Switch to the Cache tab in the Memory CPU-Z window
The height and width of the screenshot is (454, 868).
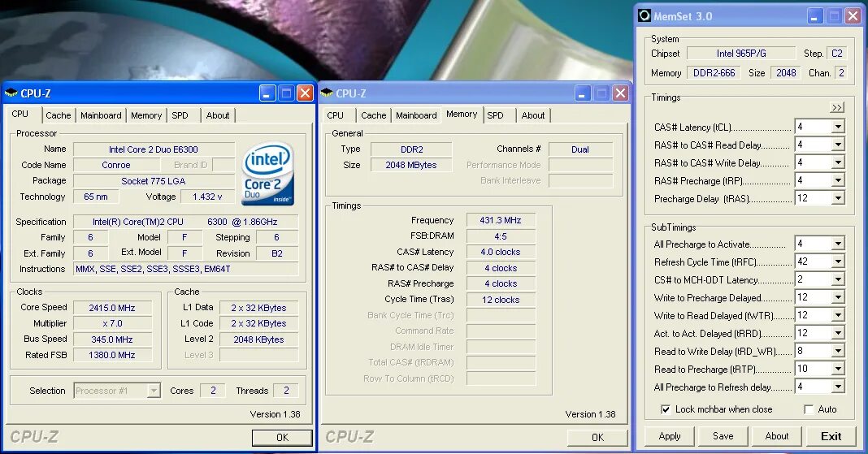point(374,115)
